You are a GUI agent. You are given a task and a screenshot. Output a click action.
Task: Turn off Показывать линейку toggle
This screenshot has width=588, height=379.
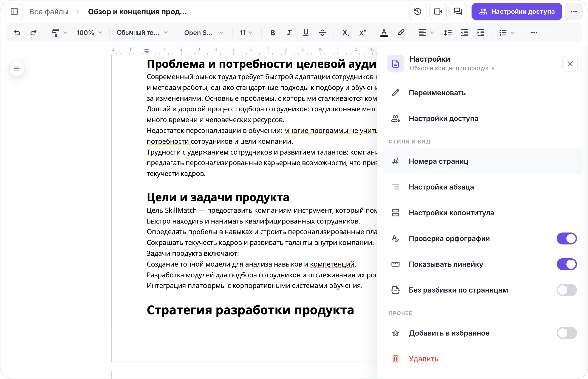click(x=567, y=264)
